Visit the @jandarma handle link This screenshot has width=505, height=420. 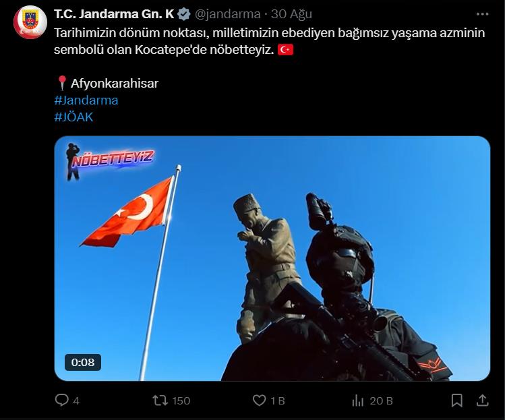click(x=227, y=14)
